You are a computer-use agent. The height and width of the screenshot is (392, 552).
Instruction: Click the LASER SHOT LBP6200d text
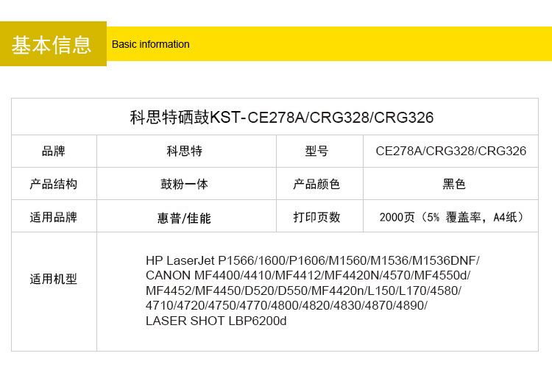216,321
